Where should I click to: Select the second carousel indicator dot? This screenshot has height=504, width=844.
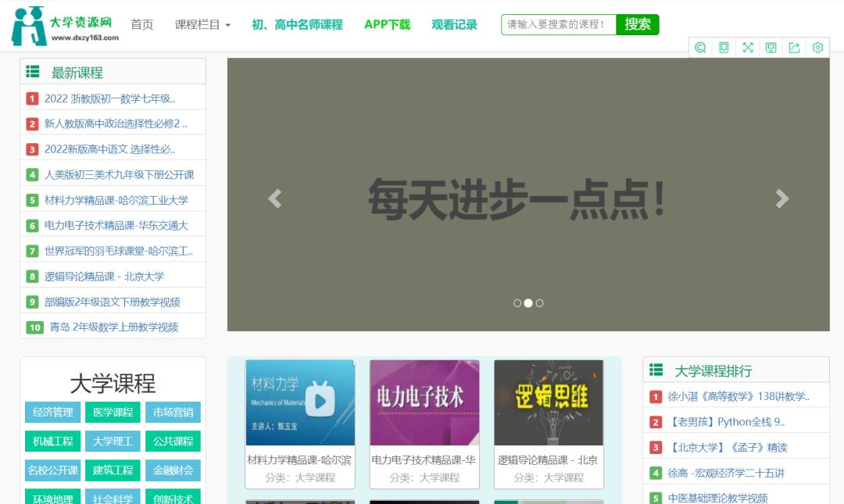(x=528, y=303)
